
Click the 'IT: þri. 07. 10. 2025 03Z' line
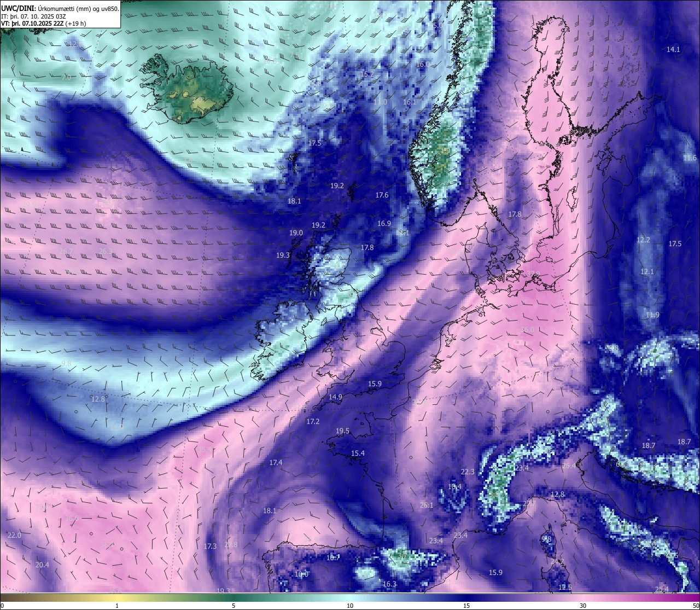tap(34, 16)
